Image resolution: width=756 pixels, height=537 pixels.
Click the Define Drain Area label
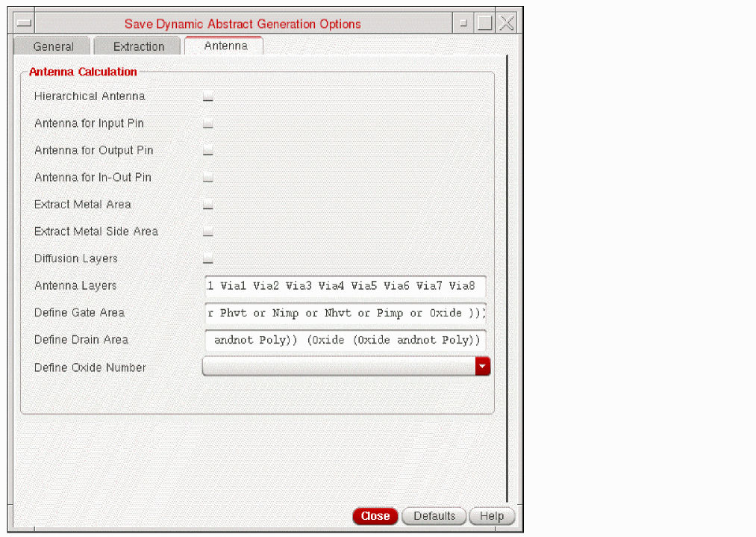(81, 340)
